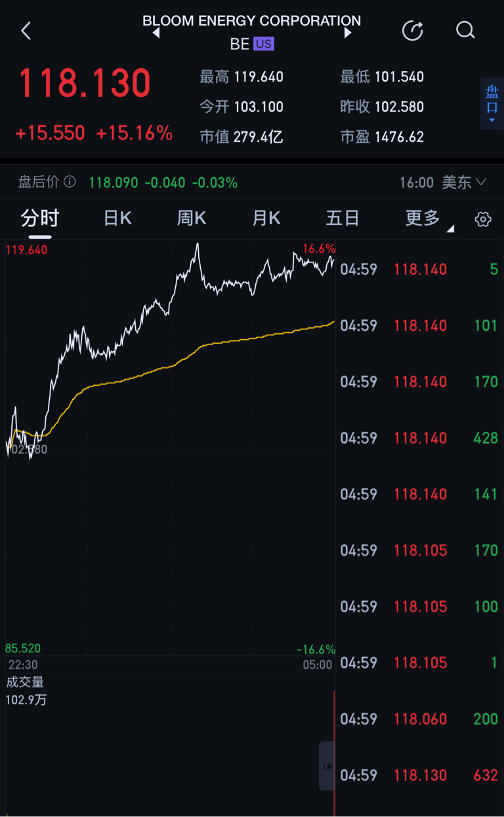Select tick row 118.105 with volume 170
The height and width of the screenshot is (817, 504).
[419, 551]
